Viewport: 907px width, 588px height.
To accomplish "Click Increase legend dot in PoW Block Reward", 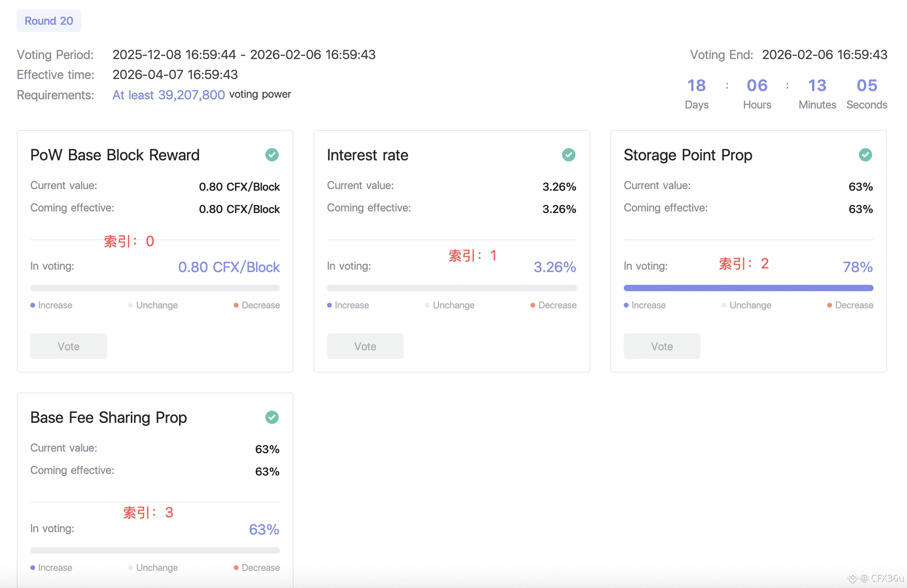I will point(33,305).
